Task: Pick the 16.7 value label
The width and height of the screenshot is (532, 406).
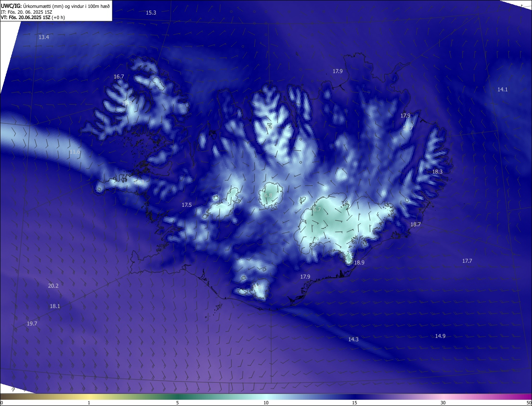Action: pos(119,77)
